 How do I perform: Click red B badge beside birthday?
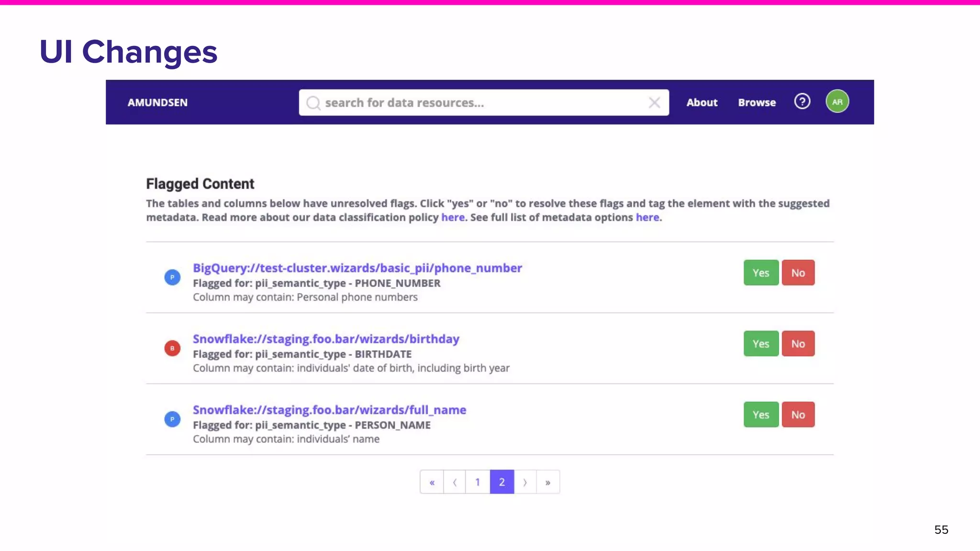172,348
